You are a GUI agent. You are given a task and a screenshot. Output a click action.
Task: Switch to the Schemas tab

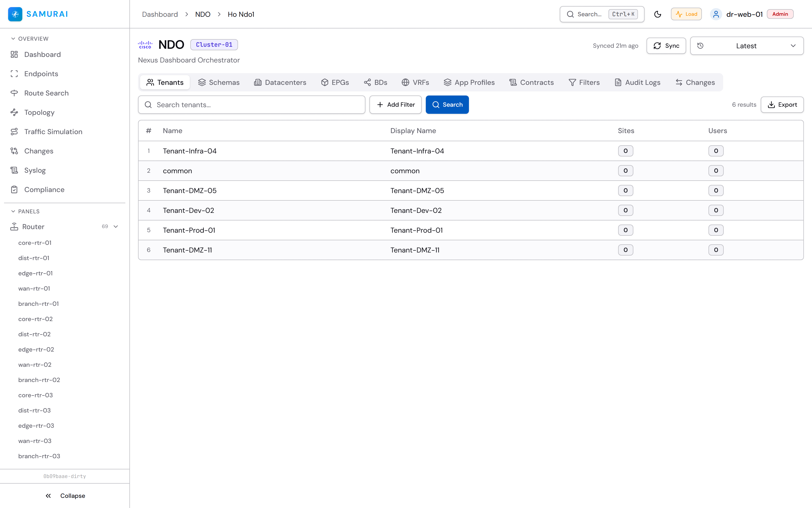(x=219, y=82)
